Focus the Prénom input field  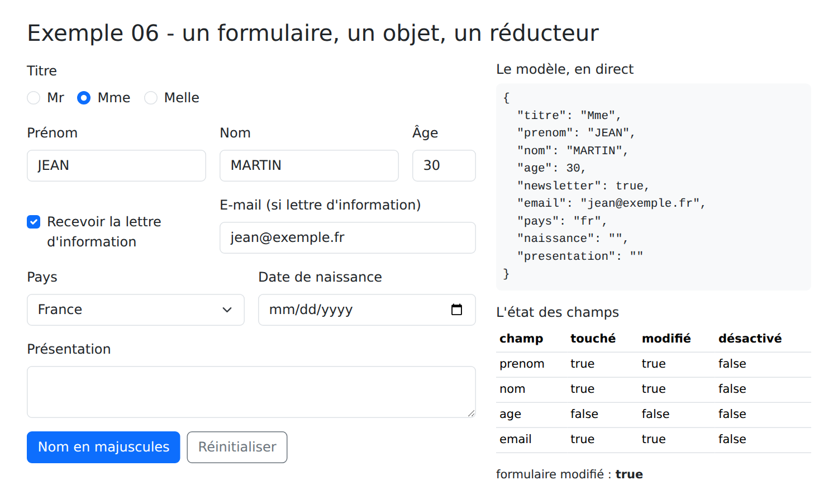(116, 165)
